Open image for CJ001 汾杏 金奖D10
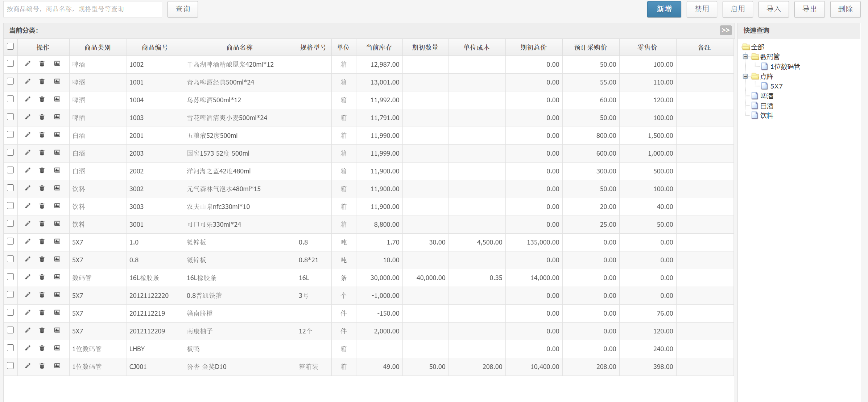This screenshot has width=868, height=402. click(x=57, y=366)
